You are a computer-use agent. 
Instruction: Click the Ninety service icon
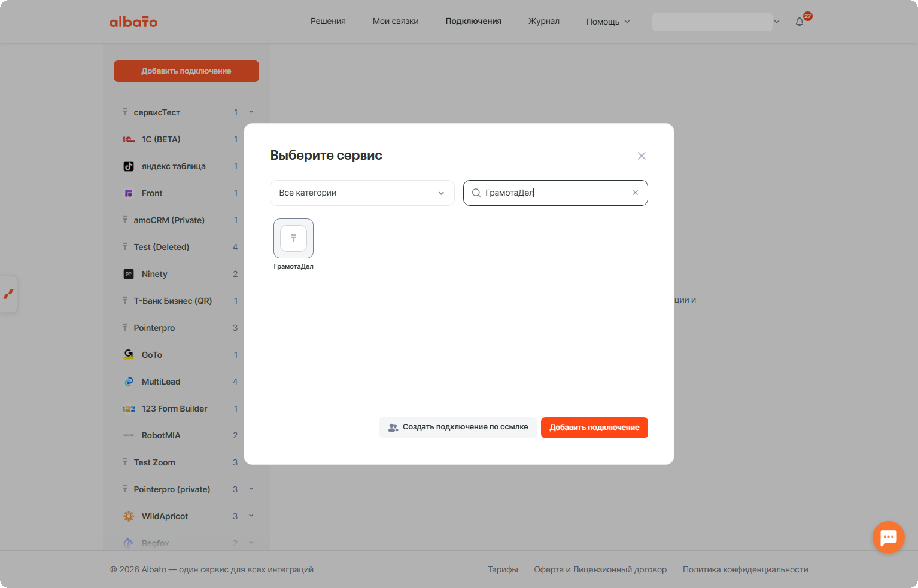point(129,274)
